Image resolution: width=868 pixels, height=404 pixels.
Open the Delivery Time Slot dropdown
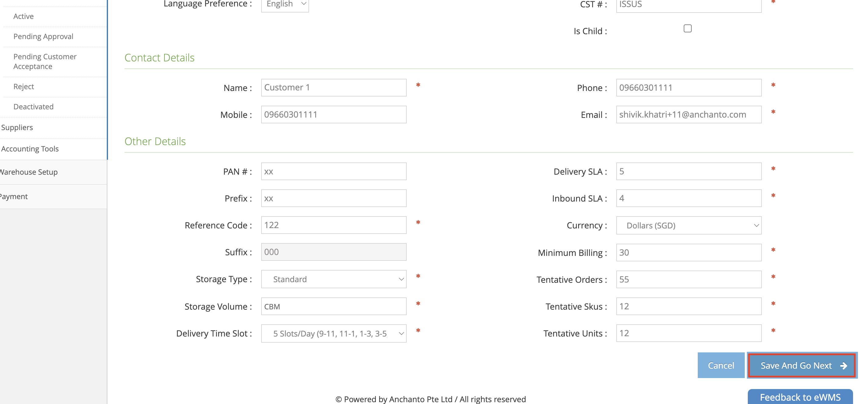point(333,333)
